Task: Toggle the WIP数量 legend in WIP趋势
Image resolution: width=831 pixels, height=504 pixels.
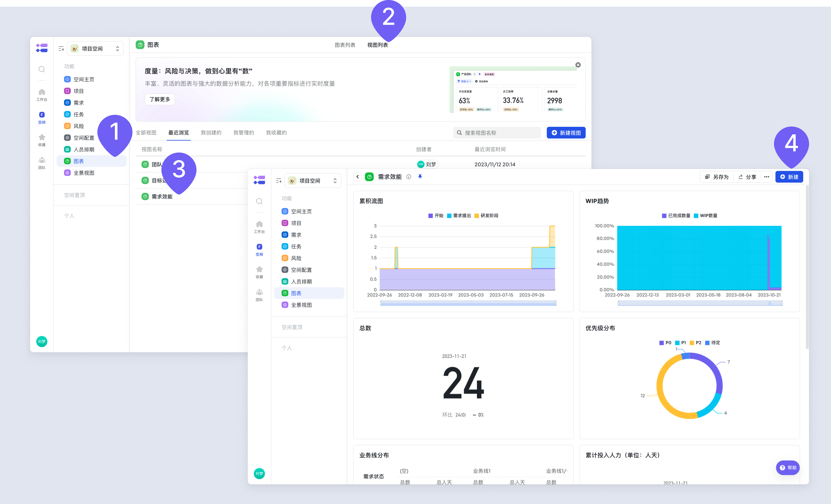Action: coord(706,216)
